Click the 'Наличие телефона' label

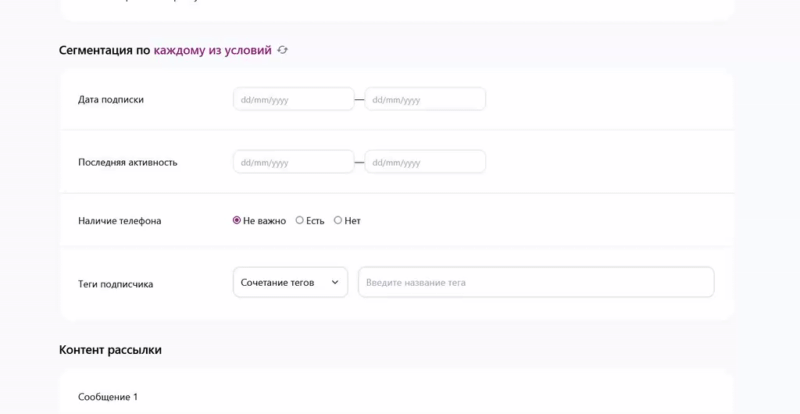click(x=119, y=221)
